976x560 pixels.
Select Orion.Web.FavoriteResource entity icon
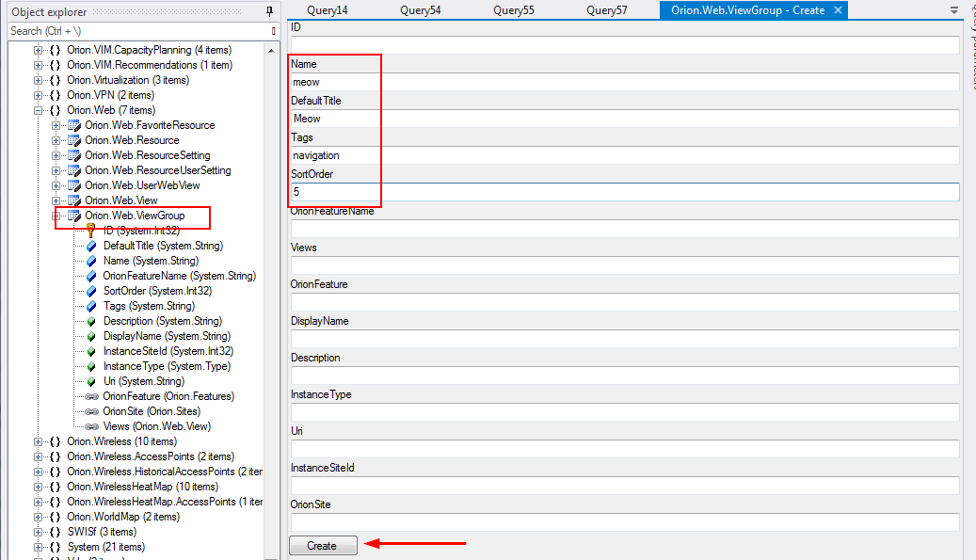74,126
